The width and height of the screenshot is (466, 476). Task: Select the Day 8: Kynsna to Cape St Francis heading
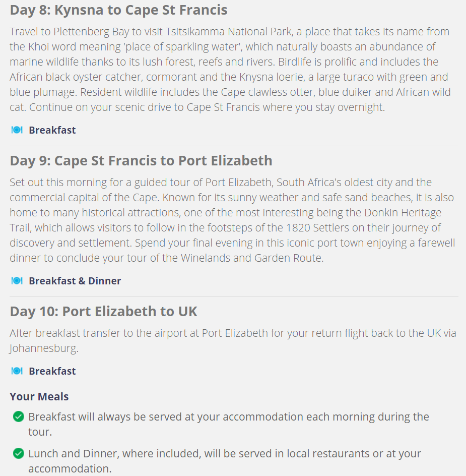[x=118, y=10]
